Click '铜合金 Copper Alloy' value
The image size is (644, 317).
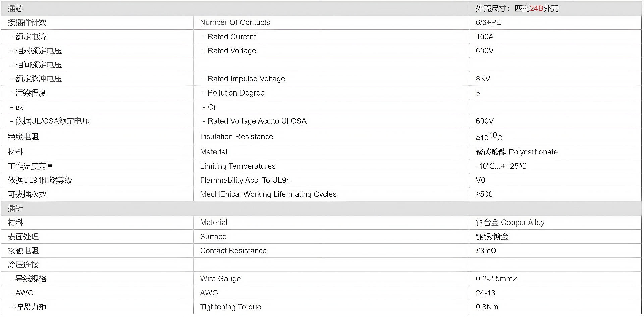(x=510, y=223)
